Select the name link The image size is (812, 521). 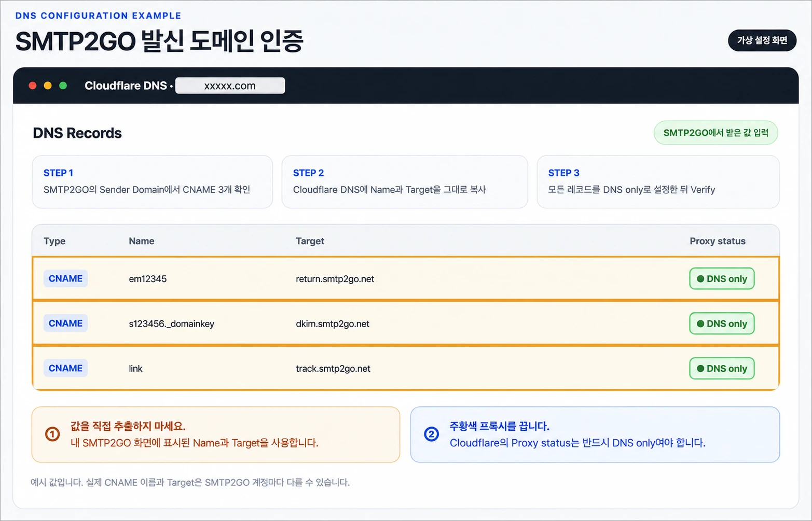[x=135, y=369]
